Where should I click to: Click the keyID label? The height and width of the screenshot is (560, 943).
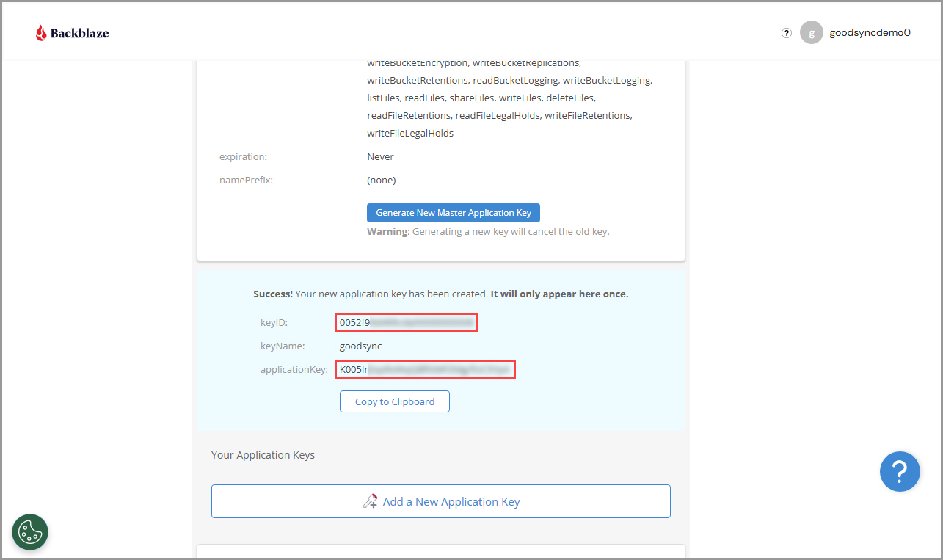[274, 322]
